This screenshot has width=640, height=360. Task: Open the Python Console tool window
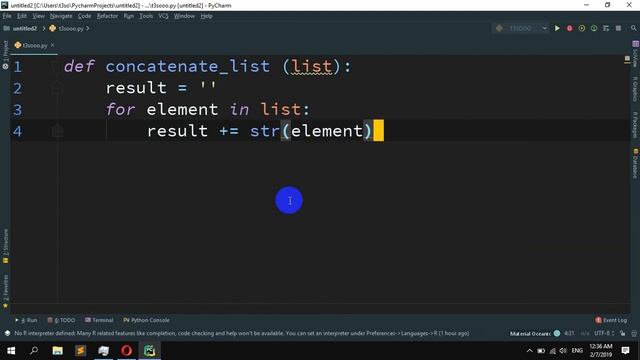146,320
